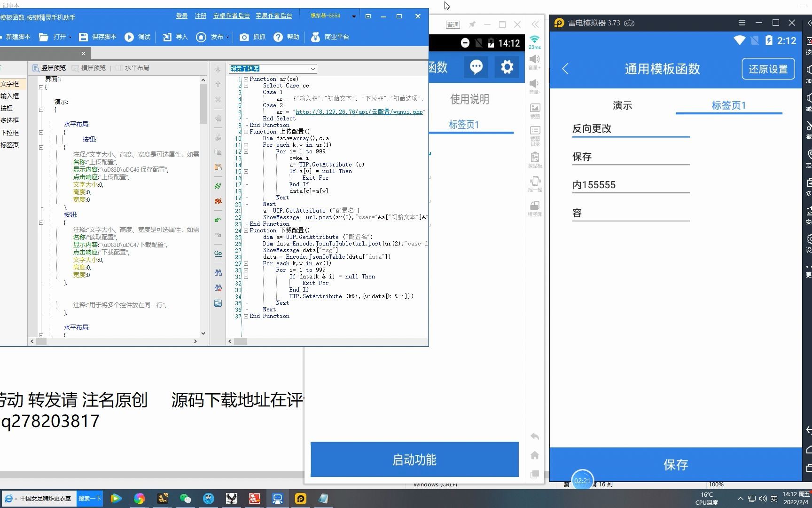Switch to the 横屏预览 tab
This screenshot has width=812, height=508.
click(x=89, y=68)
